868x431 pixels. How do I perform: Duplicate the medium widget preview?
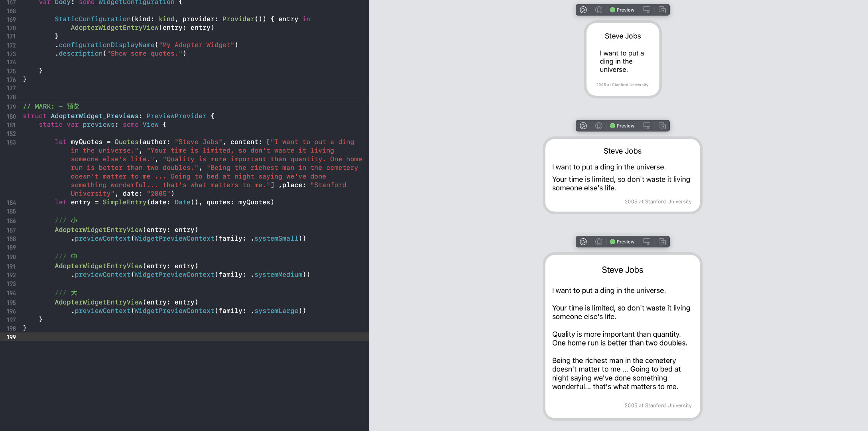coord(662,126)
